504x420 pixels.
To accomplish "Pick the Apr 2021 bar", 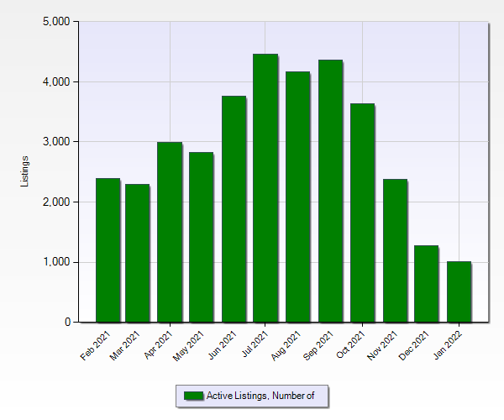I will tap(170, 232).
